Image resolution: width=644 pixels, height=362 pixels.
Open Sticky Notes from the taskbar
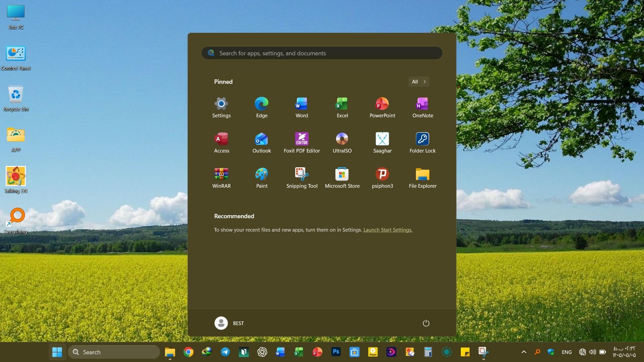[465, 352]
